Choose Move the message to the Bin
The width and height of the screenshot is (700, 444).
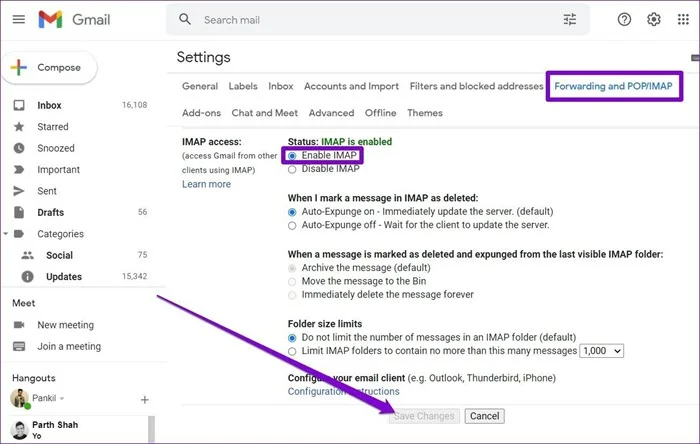292,282
